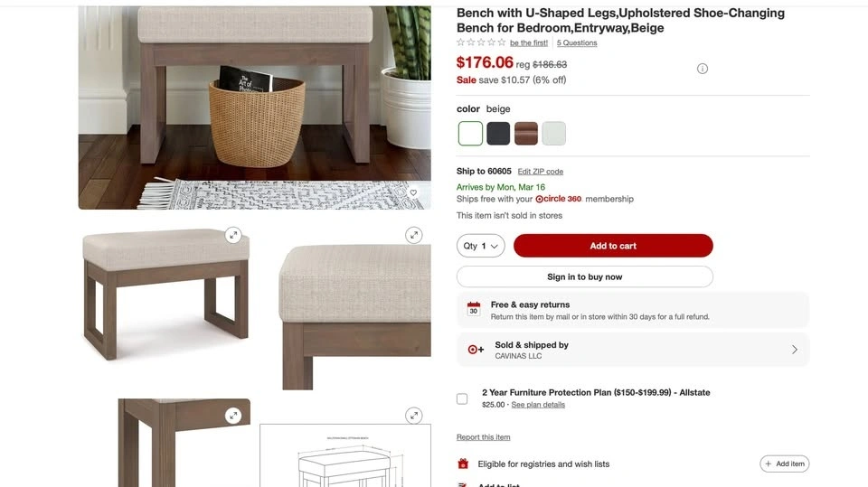Select the beige color swatch
This screenshot has height=487, width=868.
point(470,134)
